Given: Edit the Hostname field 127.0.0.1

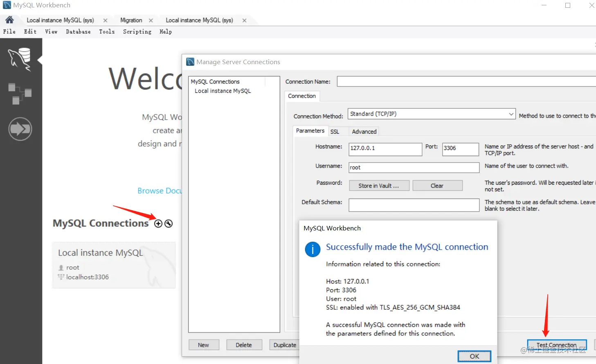Looking at the screenshot, I should point(385,149).
